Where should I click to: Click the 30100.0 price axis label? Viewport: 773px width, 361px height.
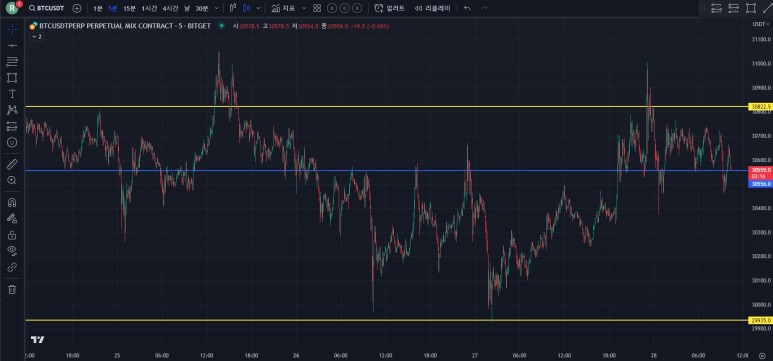coord(761,281)
